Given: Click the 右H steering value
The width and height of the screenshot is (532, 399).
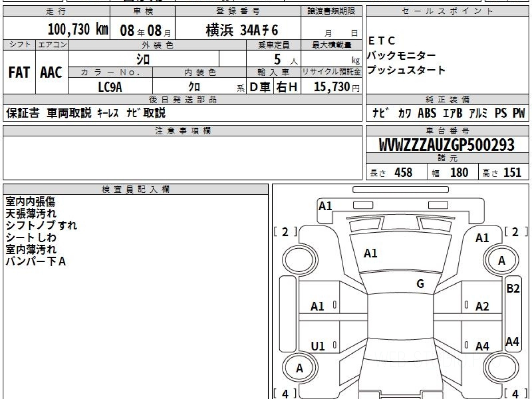Looking at the screenshot, I should 287,87.
